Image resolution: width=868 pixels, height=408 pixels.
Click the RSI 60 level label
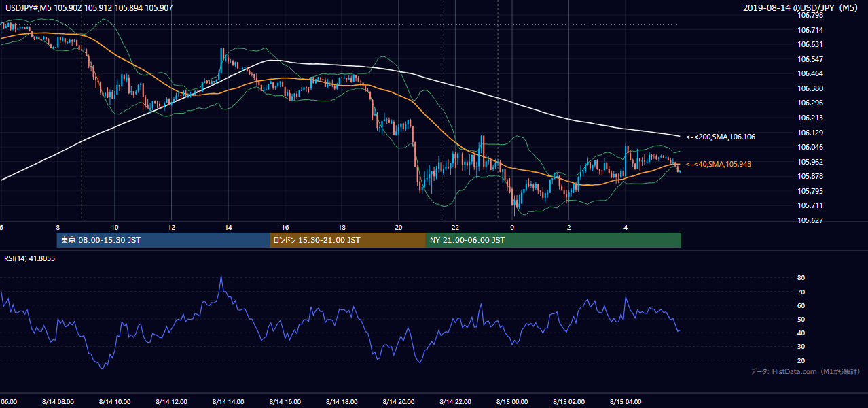tap(801, 305)
